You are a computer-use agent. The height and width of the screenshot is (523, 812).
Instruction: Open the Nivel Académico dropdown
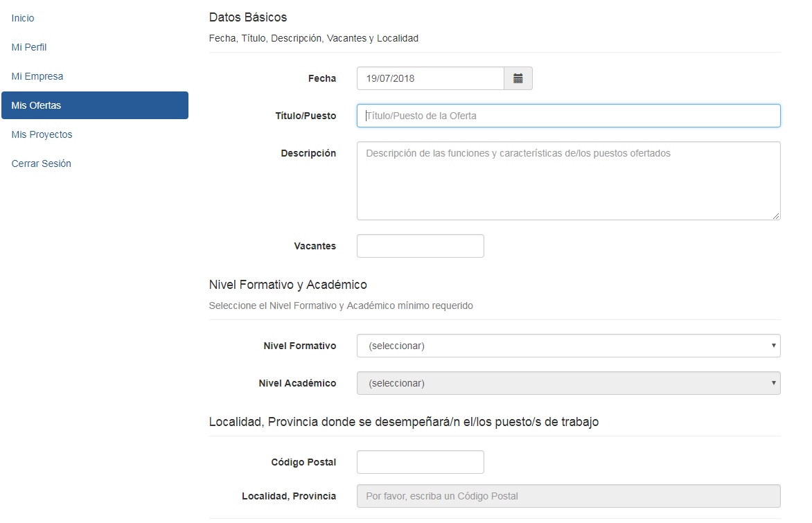click(569, 383)
